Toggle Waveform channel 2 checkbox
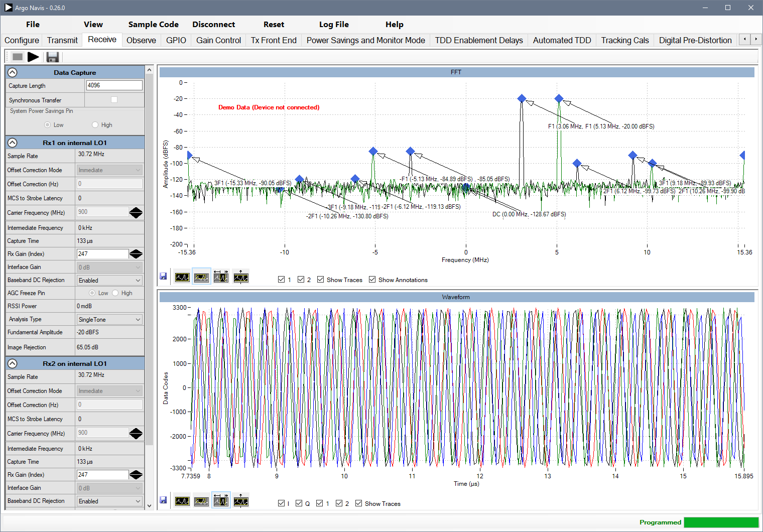 coord(339,503)
